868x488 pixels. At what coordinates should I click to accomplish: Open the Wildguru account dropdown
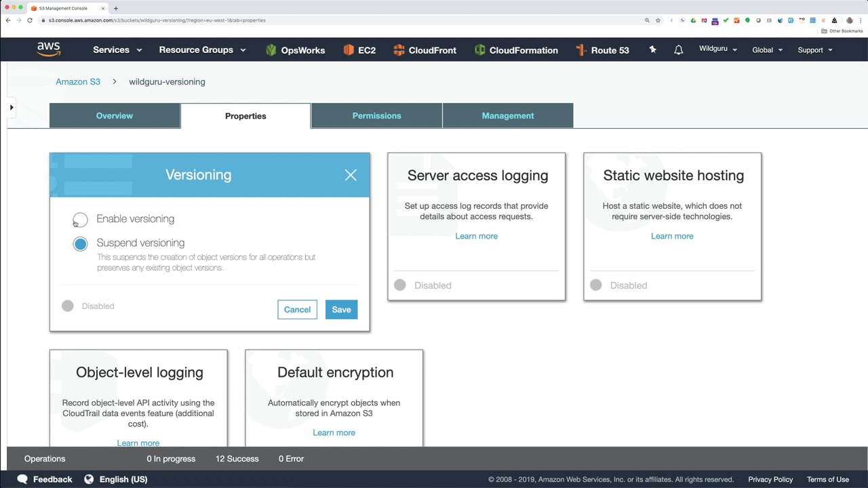click(718, 49)
